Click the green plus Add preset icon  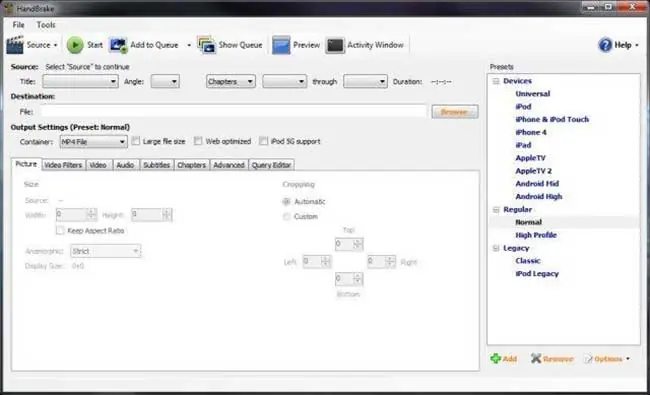click(495, 359)
